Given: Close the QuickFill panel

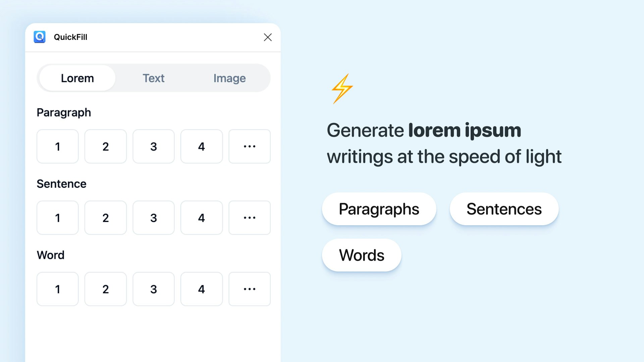Looking at the screenshot, I should click(268, 37).
